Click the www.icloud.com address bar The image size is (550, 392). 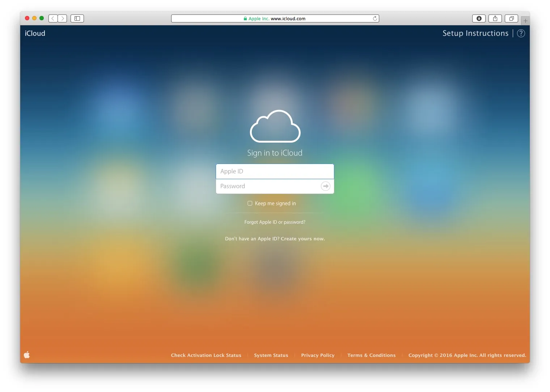point(275,18)
